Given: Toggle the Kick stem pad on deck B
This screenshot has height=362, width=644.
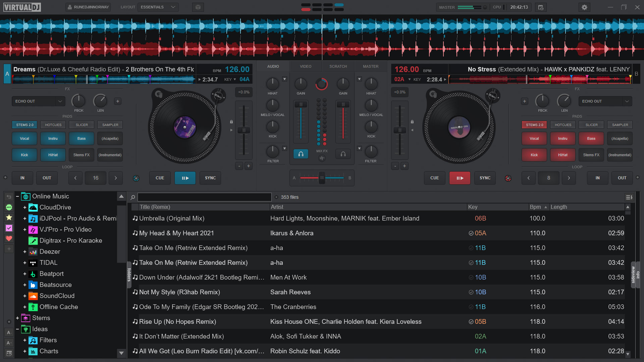Looking at the screenshot, I should tap(534, 155).
